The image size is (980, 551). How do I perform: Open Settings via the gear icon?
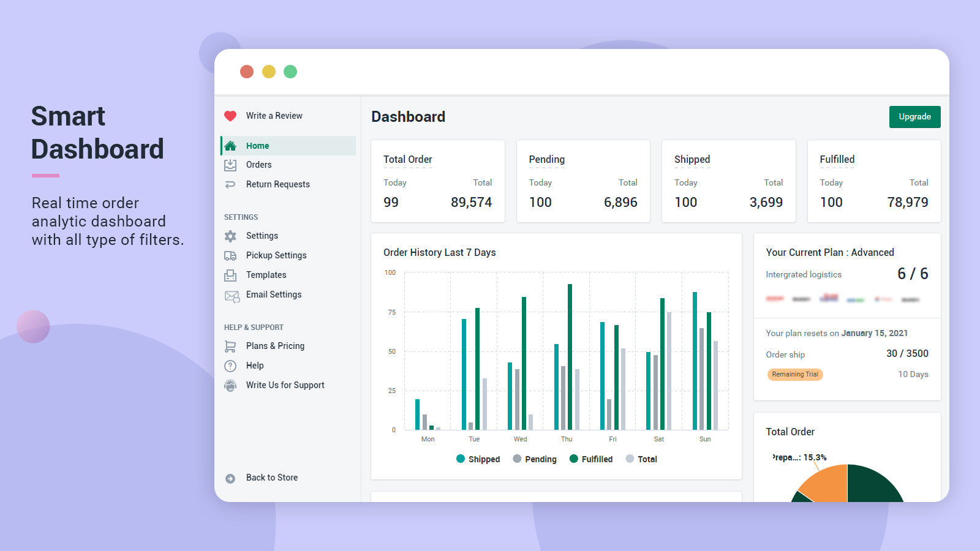(x=230, y=236)
